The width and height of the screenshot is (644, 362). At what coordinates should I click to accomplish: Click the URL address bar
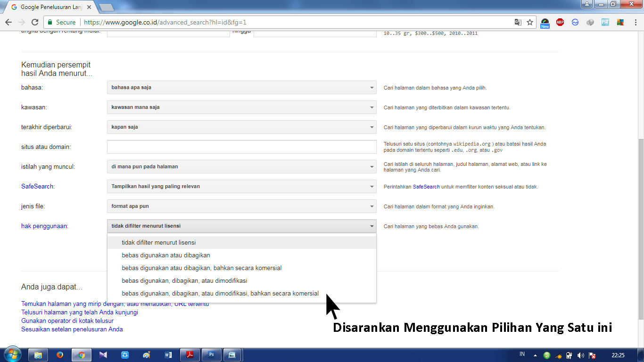(297, 22)
